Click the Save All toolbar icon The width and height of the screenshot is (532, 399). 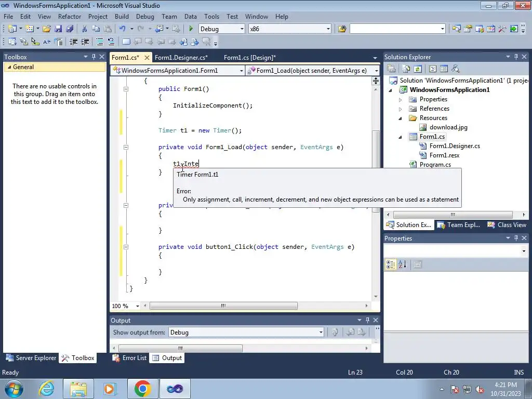click(70, 29)
